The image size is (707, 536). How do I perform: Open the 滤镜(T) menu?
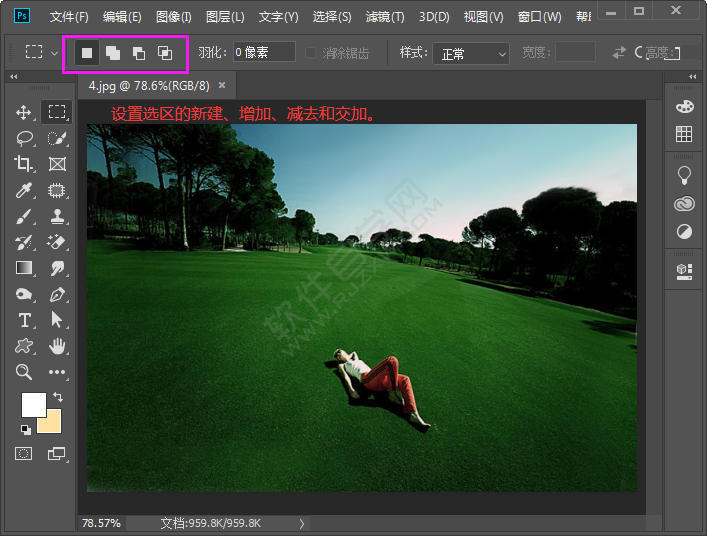tap(385, 17)
